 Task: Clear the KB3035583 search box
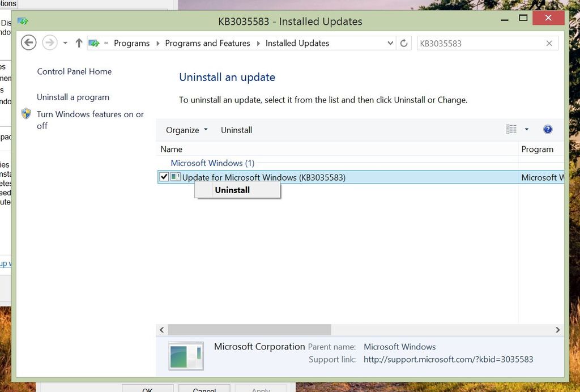(549, 43)
